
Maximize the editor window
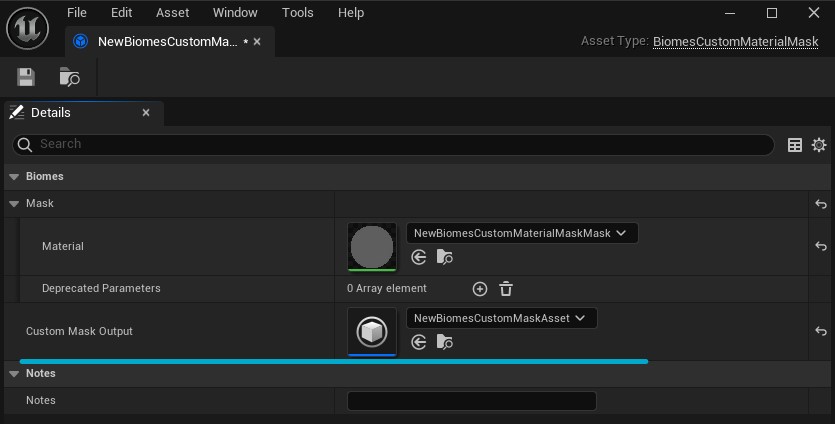pyautogui.click(x=772, y=13)
